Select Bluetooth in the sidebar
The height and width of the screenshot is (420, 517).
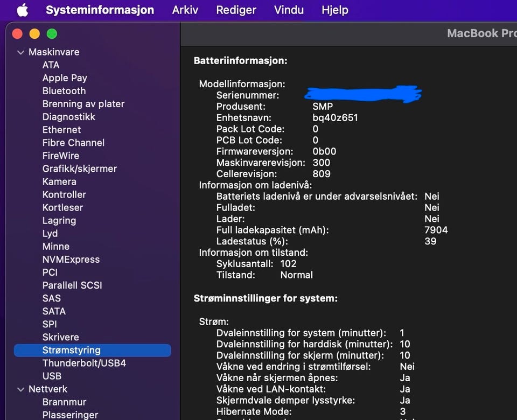64,91
